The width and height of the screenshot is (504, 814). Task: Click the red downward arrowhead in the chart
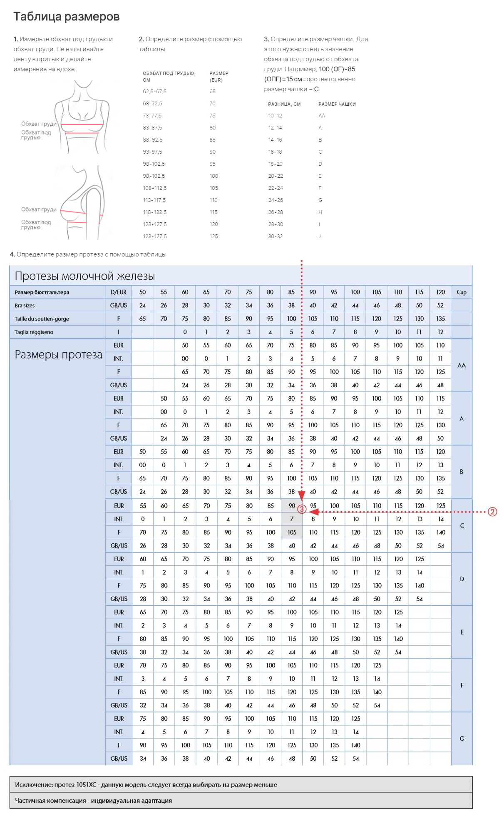pyautogui.click(x=302, y=496)
